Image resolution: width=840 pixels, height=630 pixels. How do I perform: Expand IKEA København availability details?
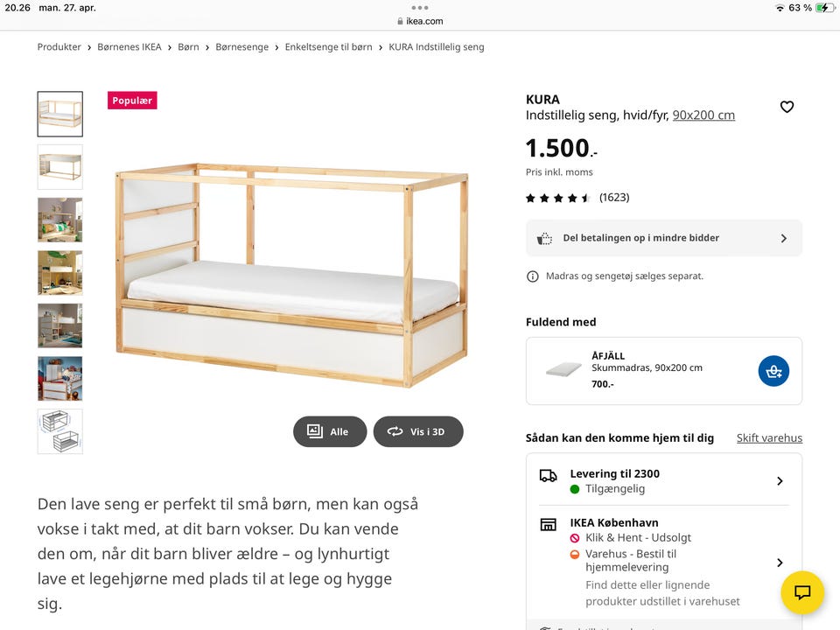pos(779,563)
